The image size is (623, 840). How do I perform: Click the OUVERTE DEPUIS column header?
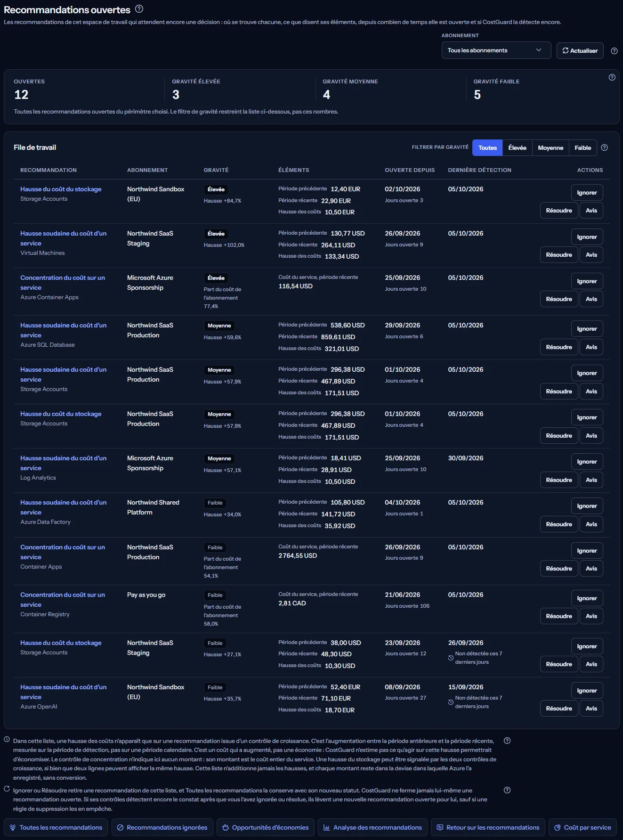coord(410,170)
